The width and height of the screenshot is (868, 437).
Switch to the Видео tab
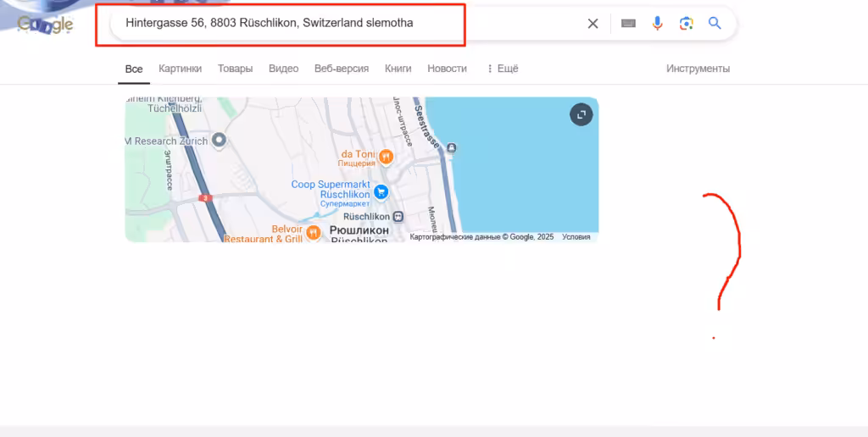(x=283, y=69)
